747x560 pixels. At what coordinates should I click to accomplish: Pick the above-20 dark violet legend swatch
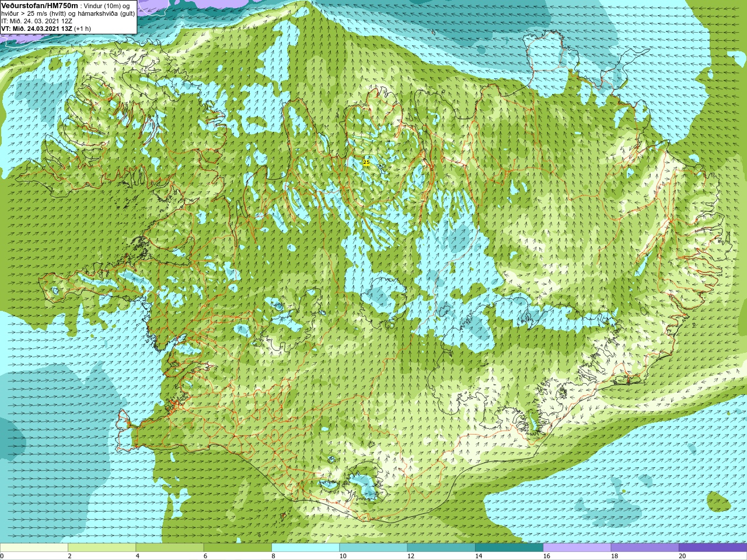[x=713, y=548]
